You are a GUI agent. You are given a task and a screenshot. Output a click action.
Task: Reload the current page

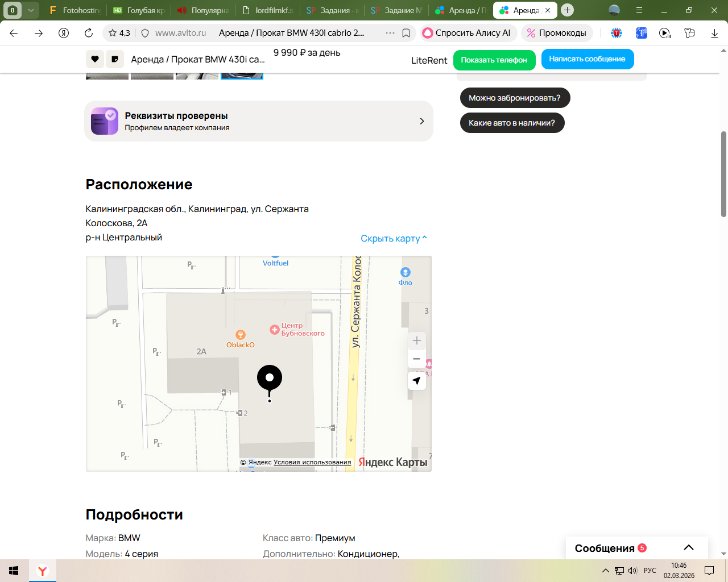tap(89, 33)
